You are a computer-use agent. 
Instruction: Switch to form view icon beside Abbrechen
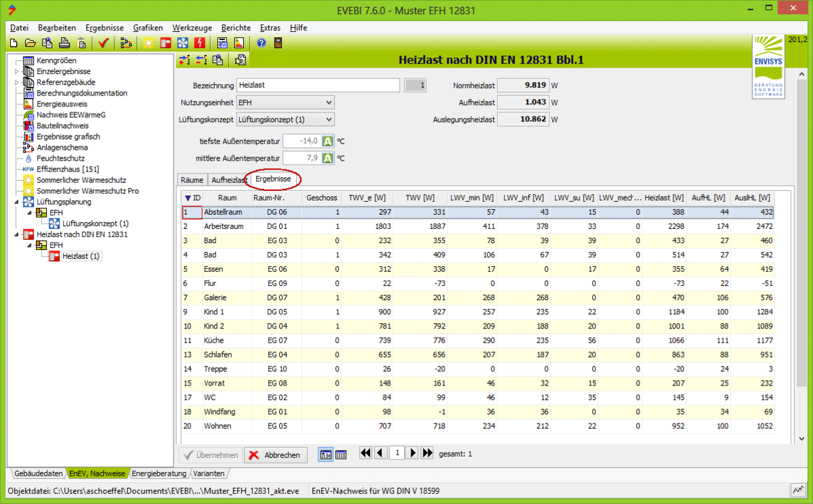[326, 455]
